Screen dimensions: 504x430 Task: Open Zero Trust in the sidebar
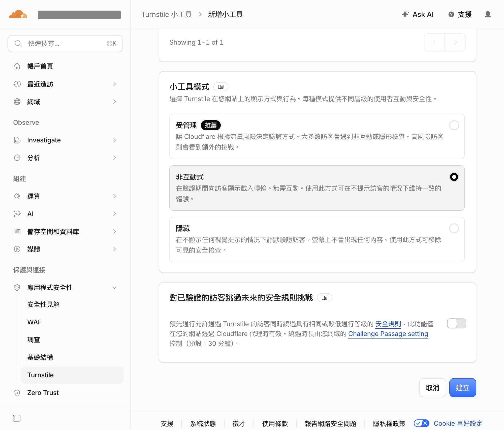point(43,393)
